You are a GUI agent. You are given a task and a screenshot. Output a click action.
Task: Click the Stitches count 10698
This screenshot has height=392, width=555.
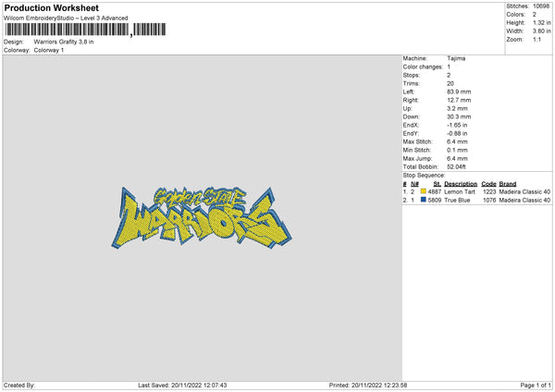(541, 6)
